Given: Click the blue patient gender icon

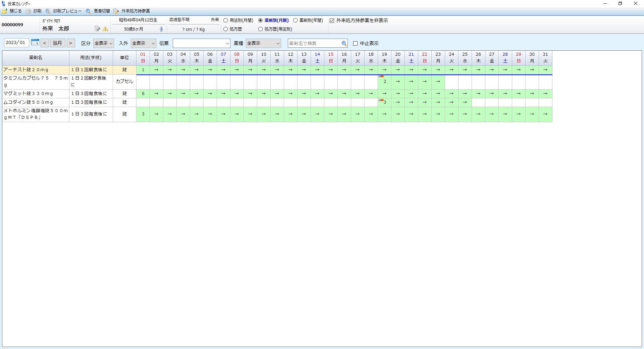Looking at the screenshot, I should [161, 29].
